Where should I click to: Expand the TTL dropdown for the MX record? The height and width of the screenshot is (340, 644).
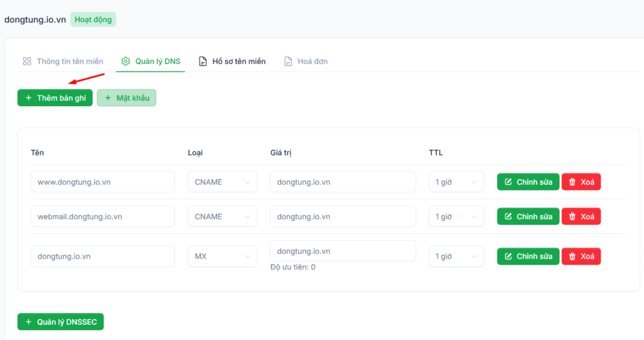pyautogui.click(x=457, y=256)
